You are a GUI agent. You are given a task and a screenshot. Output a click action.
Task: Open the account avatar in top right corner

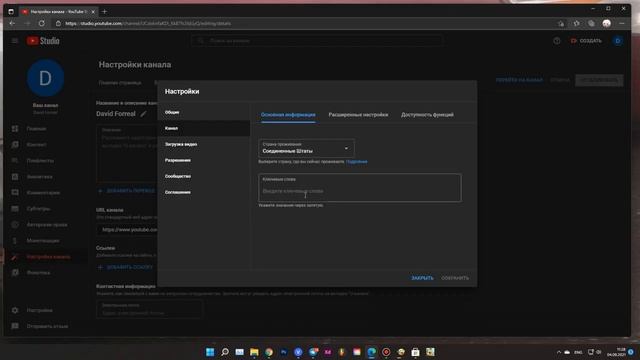coord(618,41)
